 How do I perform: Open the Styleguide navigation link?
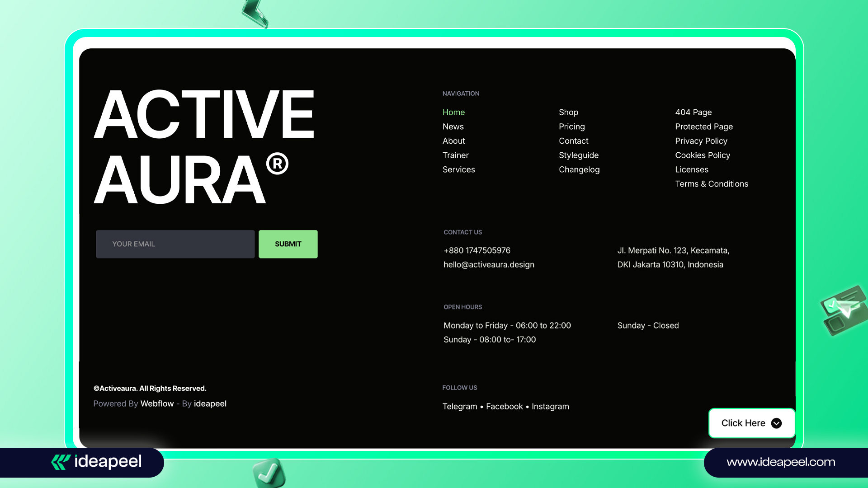(x=578, y=155)
